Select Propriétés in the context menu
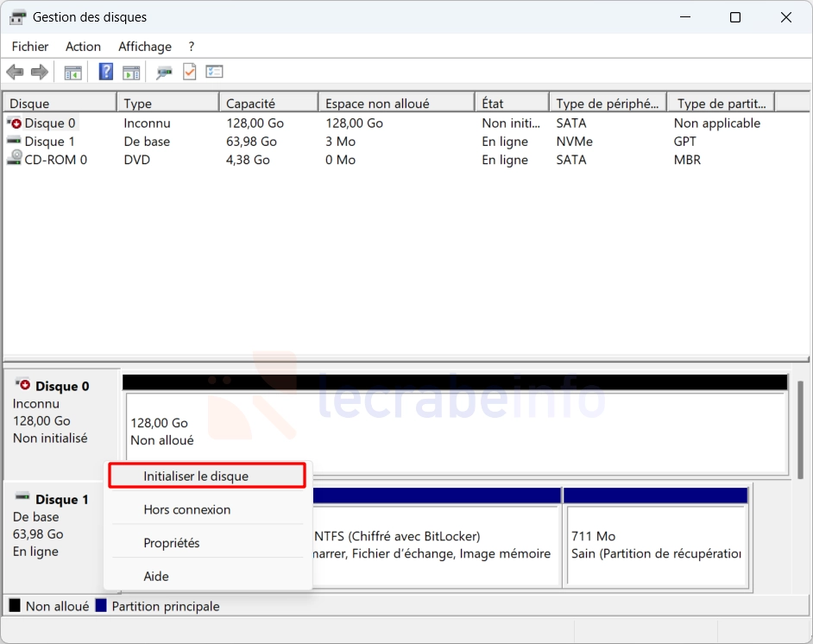The image size is (813, 644). pos(172,543)
